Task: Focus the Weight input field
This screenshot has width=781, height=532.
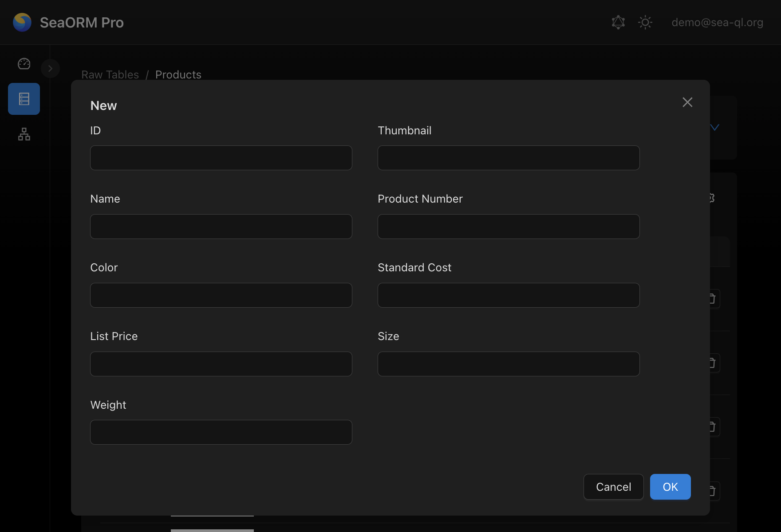Action: 221,432
